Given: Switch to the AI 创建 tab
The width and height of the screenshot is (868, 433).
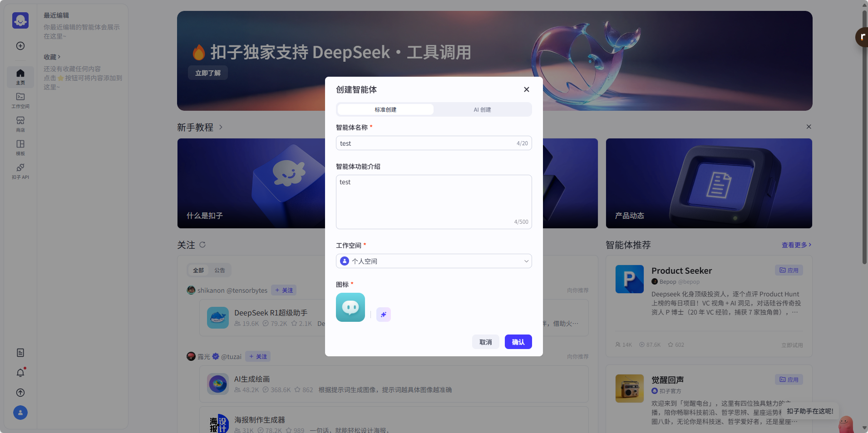Looking at the screenshot, I should point(482,109).
